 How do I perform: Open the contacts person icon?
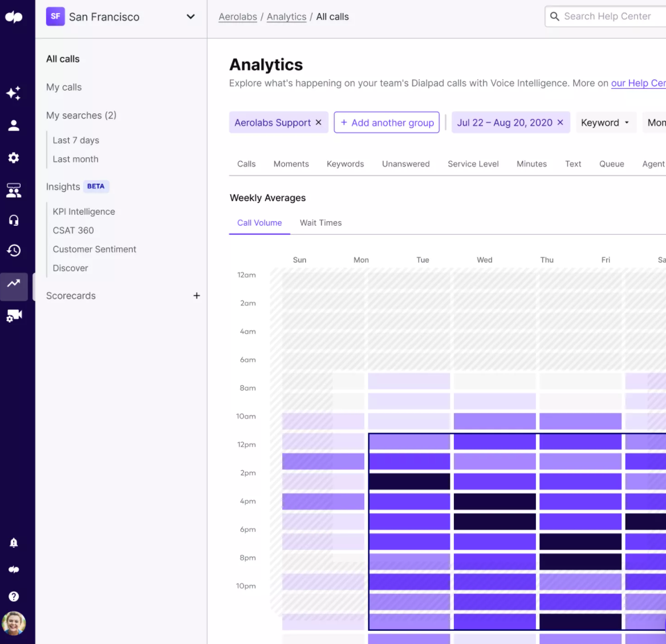click(x=14, y=125)
